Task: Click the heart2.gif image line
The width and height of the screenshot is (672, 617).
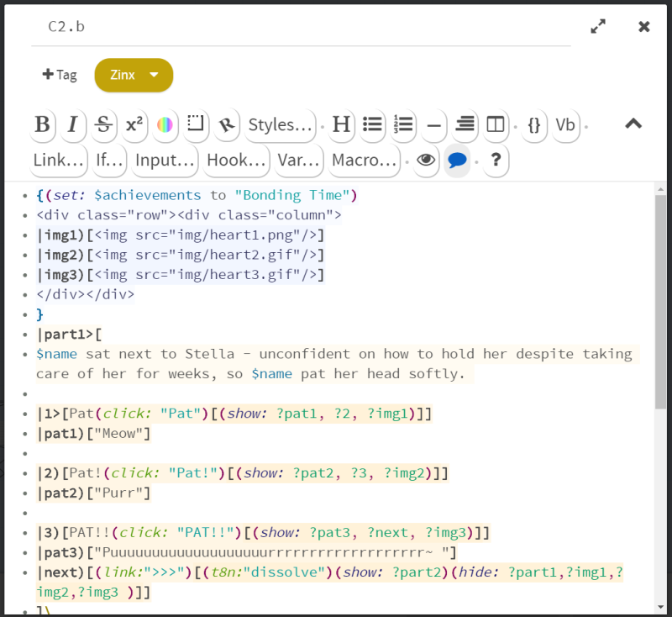Action: click(181, 255)
